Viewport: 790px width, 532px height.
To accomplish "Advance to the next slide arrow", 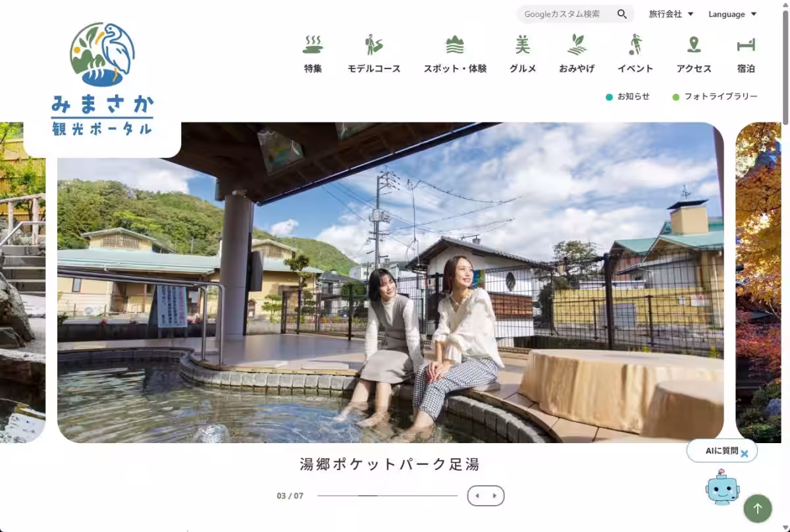I will tap(495, 496).
